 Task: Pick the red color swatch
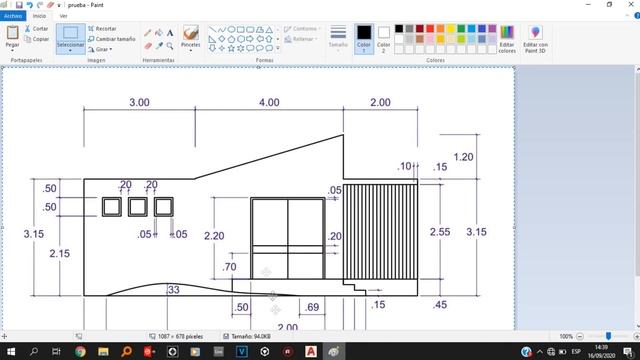[x=430, y=29]
